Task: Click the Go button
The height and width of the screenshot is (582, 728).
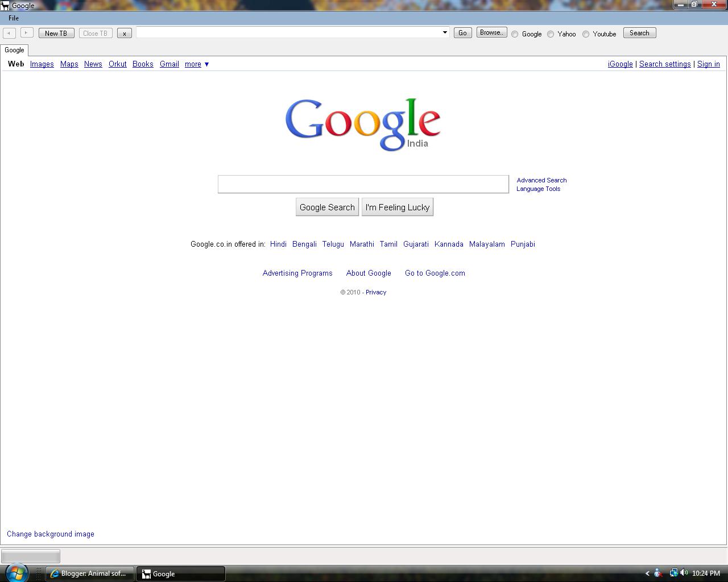Action: [x=462, y=33]
